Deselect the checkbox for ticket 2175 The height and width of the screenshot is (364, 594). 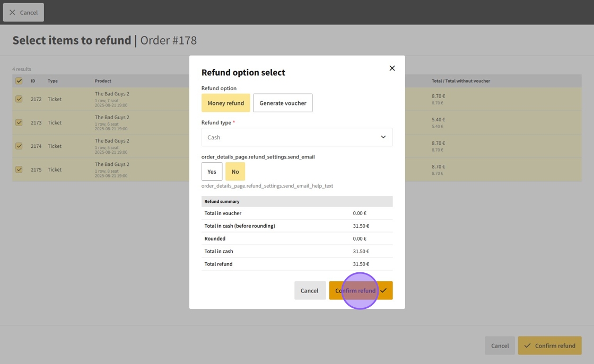click(x=19, y=170)
